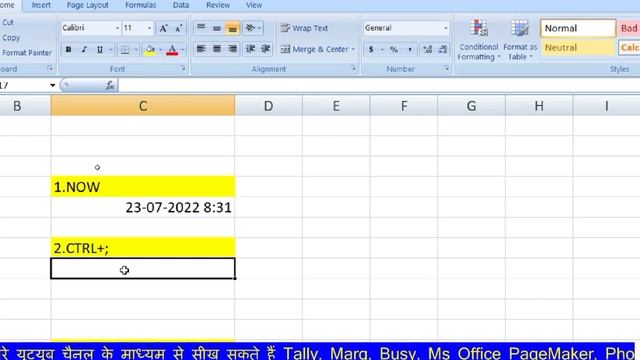Open Fill Color dropdown arrow
Screen dimensions: 640x360
pyautogui.click(x=160, y=49)
